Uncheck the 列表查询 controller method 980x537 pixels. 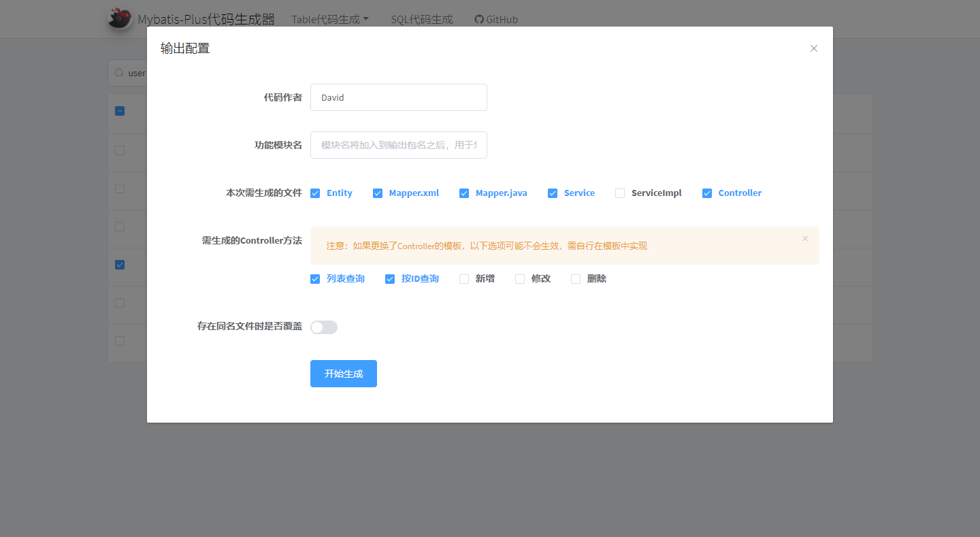[x=315, y=278]
